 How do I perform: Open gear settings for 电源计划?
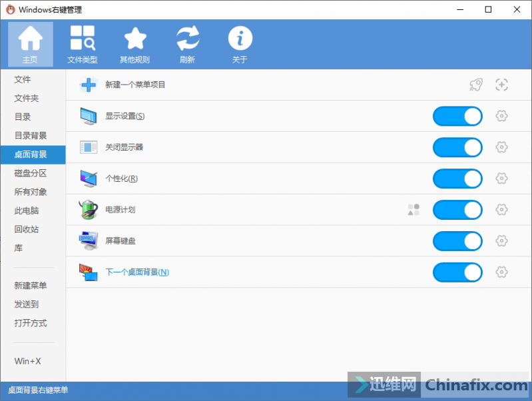tap(501, 210)
